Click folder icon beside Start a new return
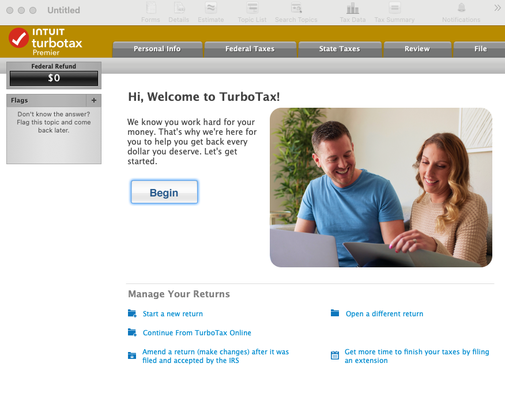This screenshot has width=505, height=420. [132, 313]
